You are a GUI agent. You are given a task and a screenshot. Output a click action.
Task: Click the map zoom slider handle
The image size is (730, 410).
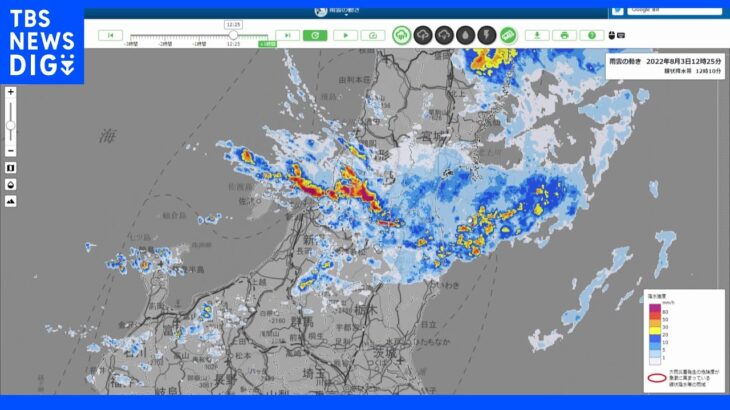pyautogui.click(x=11, y=125)
